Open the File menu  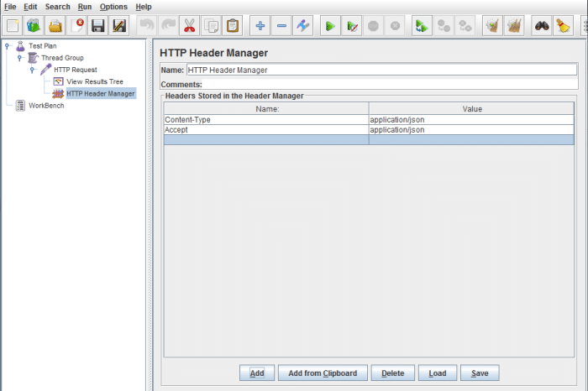pos(10,7)
